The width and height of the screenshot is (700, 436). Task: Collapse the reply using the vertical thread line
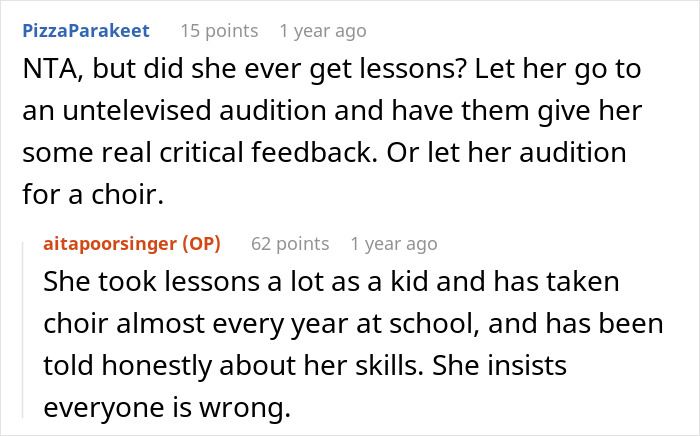point(27,330)
